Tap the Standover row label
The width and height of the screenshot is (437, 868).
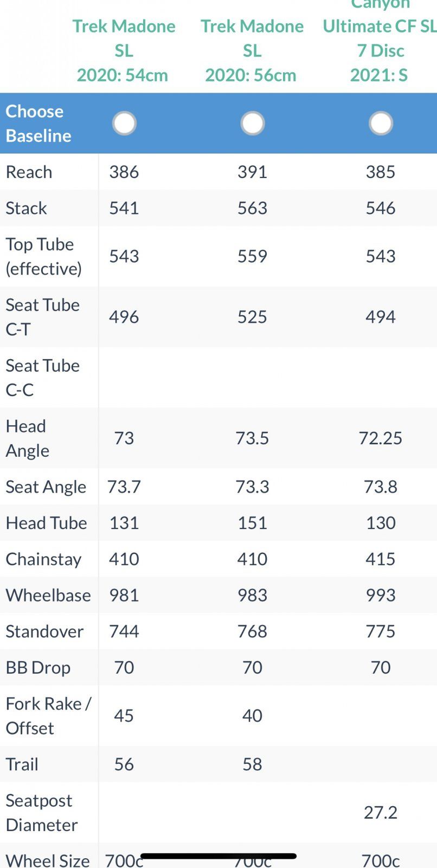point(44,631)
